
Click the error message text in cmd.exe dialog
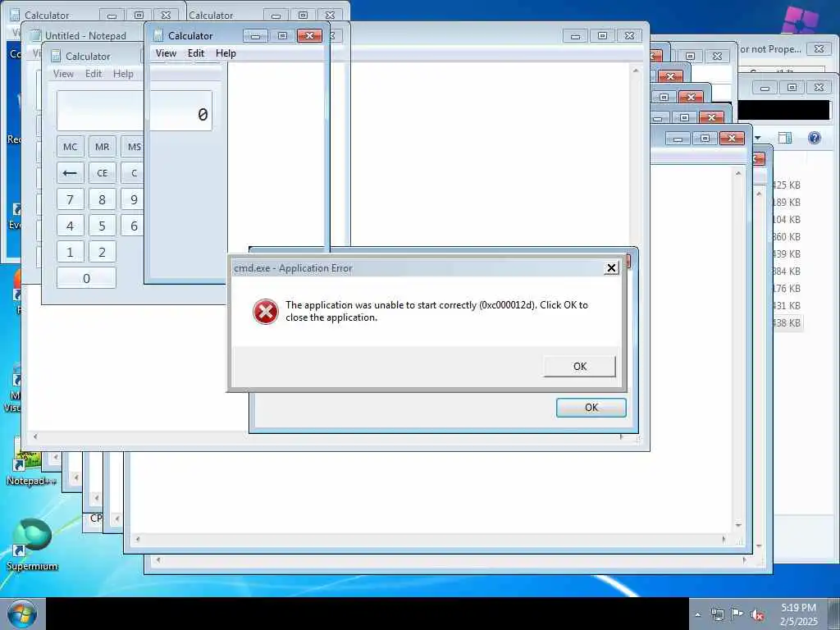pyautogui.click(x=436, y=311)
